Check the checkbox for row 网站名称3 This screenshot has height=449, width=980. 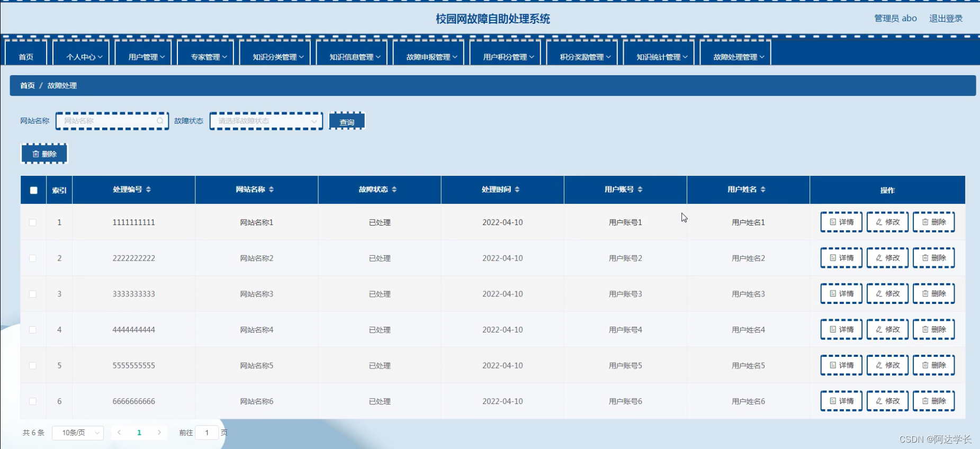point(33,294)
